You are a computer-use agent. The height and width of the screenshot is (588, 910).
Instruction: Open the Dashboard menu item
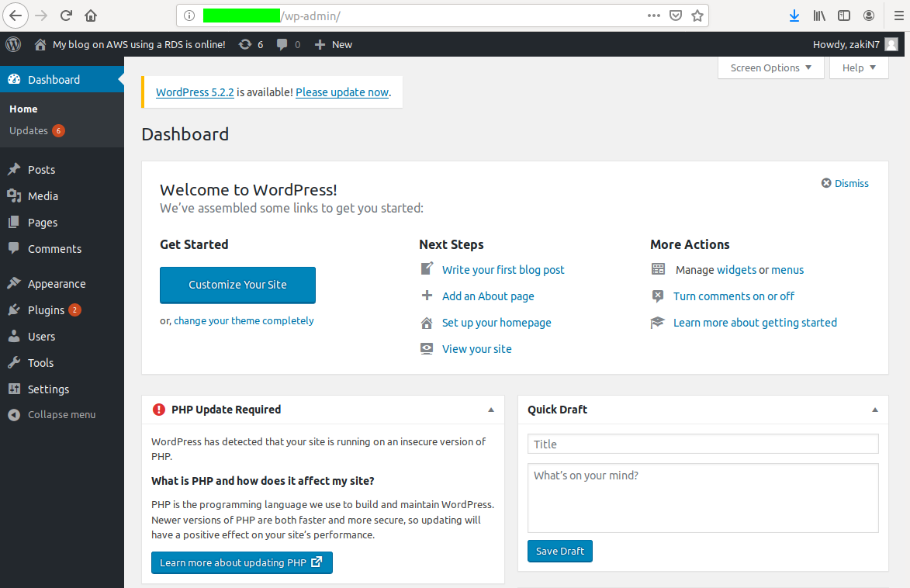pyautogui.click(x=61, y=80)
